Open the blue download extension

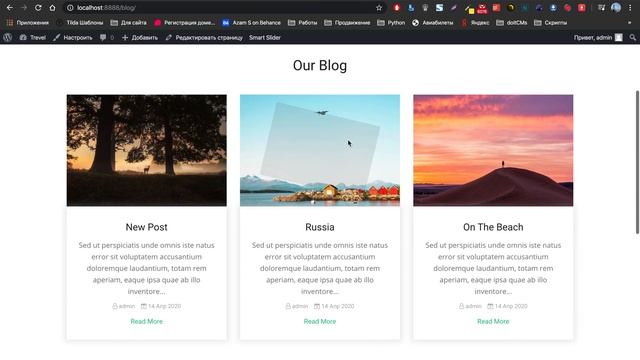pos(553,7)
